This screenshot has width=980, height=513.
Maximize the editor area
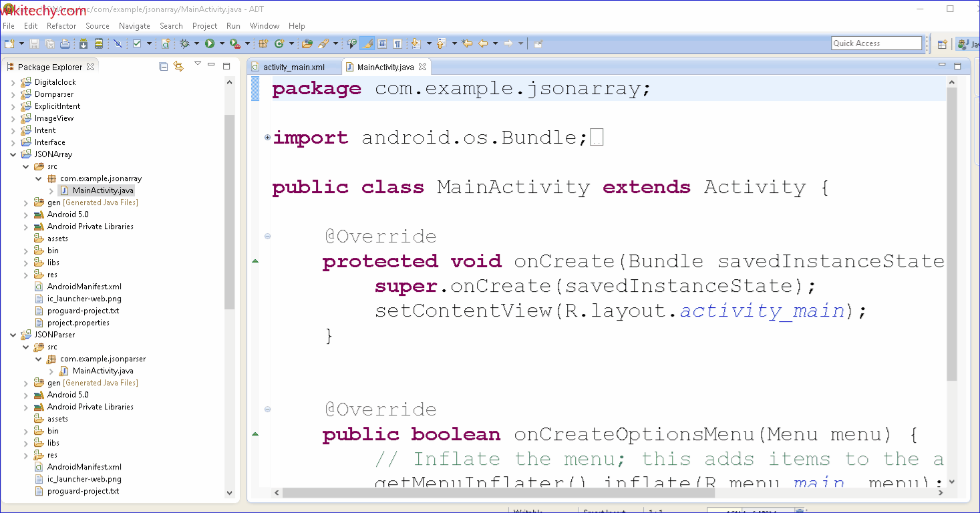957,65
